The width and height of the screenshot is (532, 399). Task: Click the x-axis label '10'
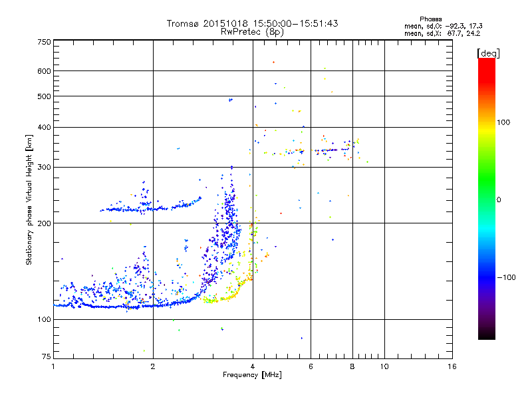[384, 366]
